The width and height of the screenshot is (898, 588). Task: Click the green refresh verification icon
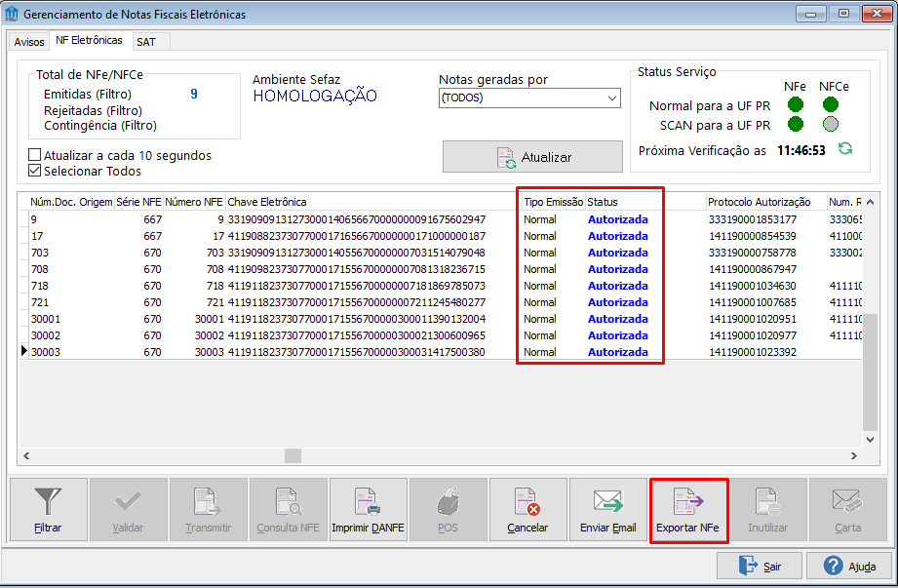[x=845, y=149]
